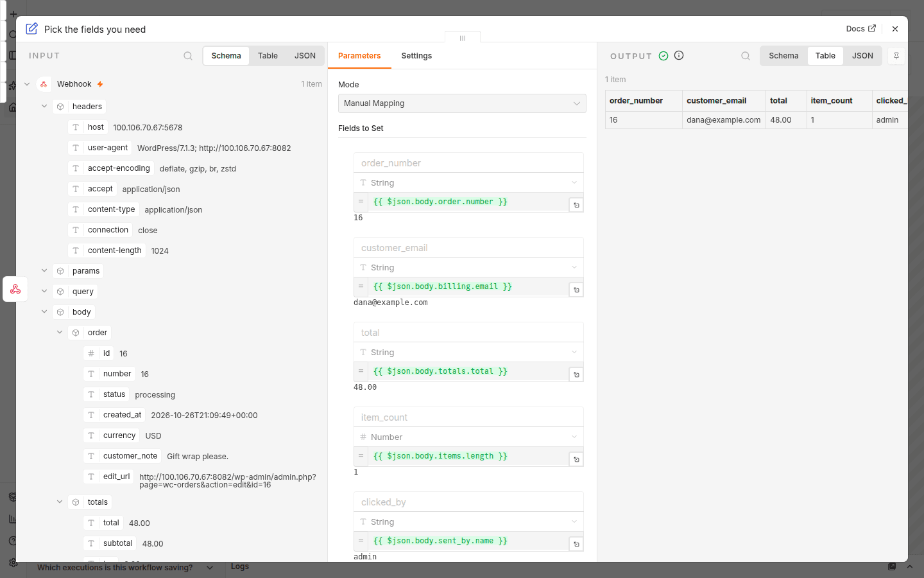Click the input panel search icon

188,56
